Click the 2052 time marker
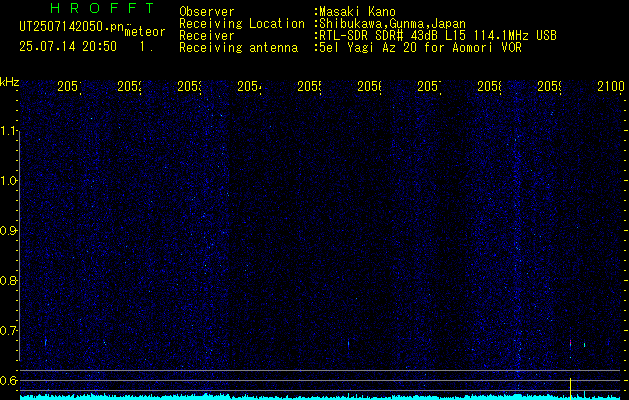Viewport: 629px width, 400px height. click(130, 86)
